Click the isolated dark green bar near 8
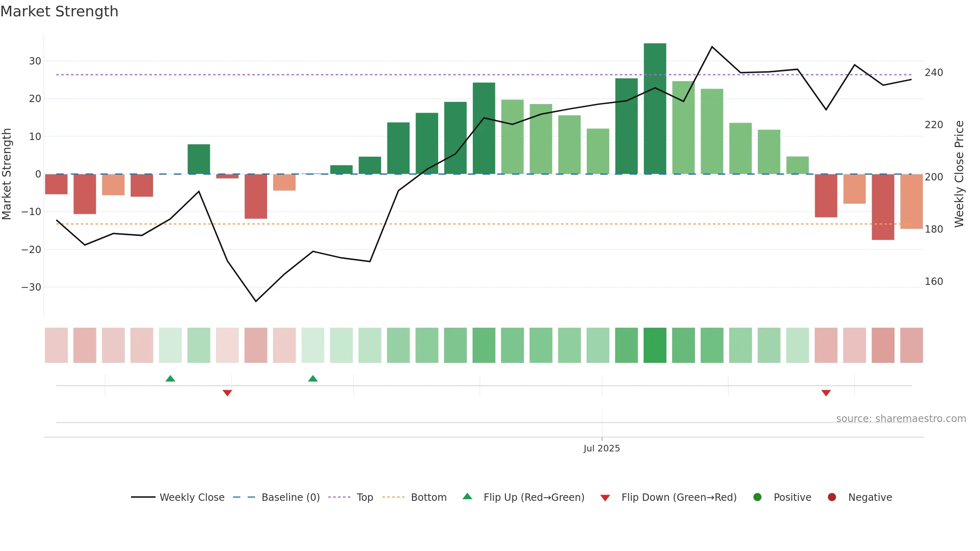 pyautogui.click(x=199, y=159)
